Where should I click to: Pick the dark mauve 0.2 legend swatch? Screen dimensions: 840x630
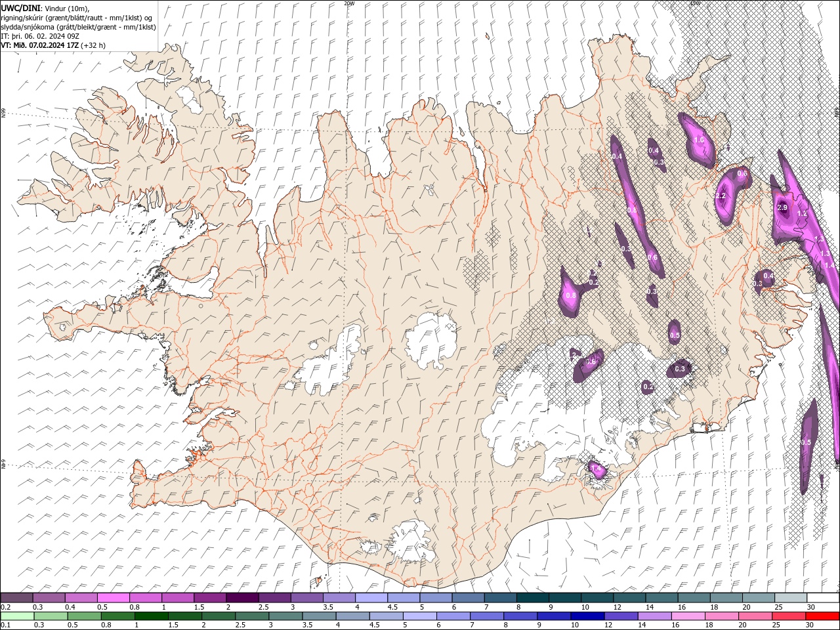point(16,597)
